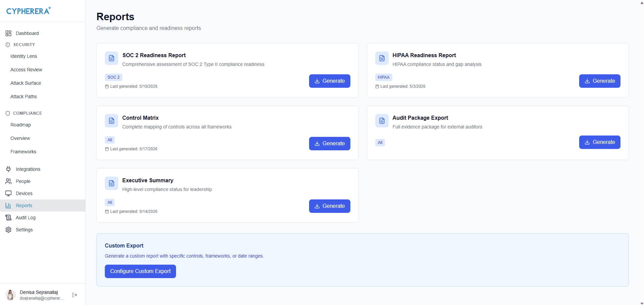This screenshot has height=305, width=644.
Task: Click the Settings gear icon
Action: click(x=8, y=230)
